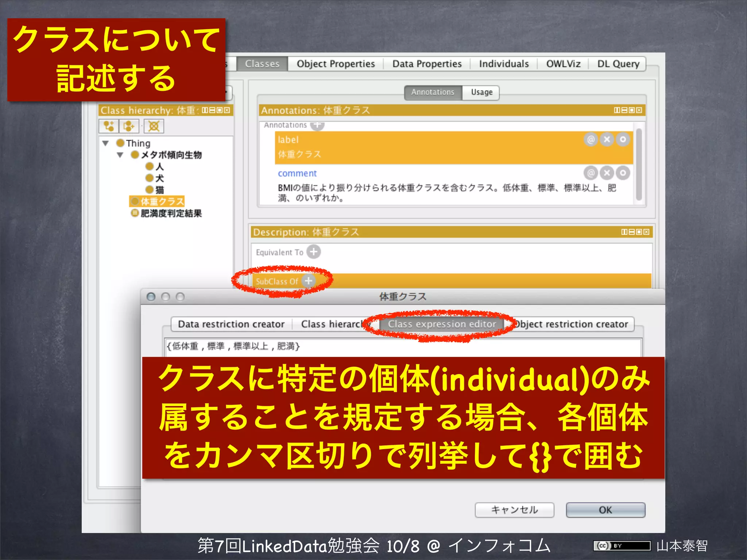Click the キャンセル button in the dialog
Viewport: 747px width, 560px height.
(514, 510)
